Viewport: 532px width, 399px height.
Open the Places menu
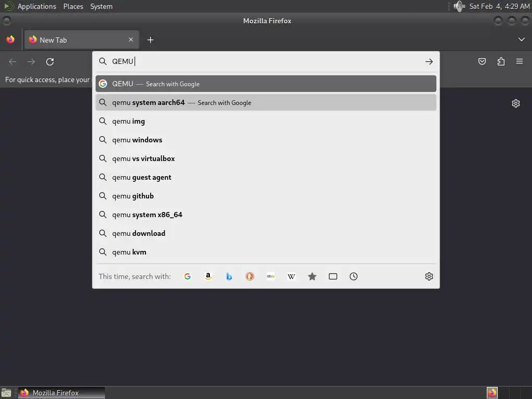coord(73,6)
